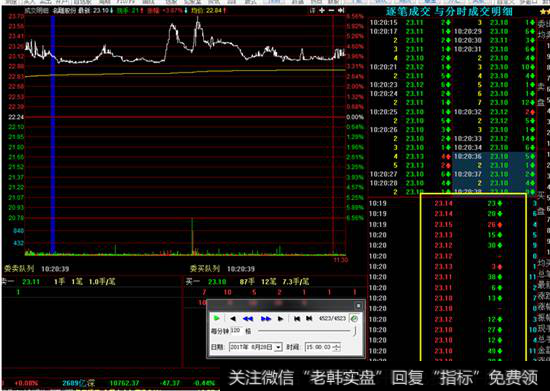550x391 pixels.
Task: Jump to the last replay frame
Action: (x=309, y=318)
